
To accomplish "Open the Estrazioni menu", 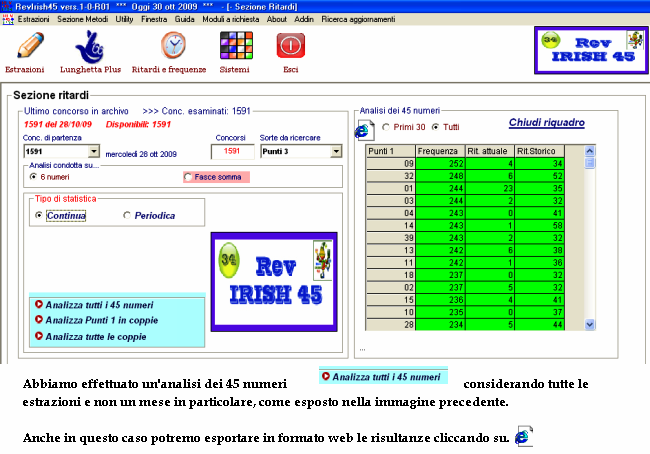I will (x=33, y=19).
